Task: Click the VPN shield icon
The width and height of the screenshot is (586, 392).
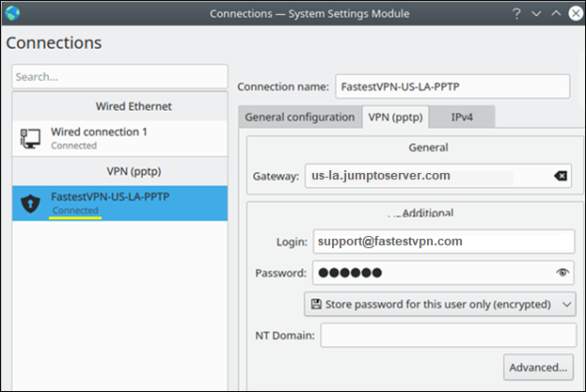Action: 30,203
